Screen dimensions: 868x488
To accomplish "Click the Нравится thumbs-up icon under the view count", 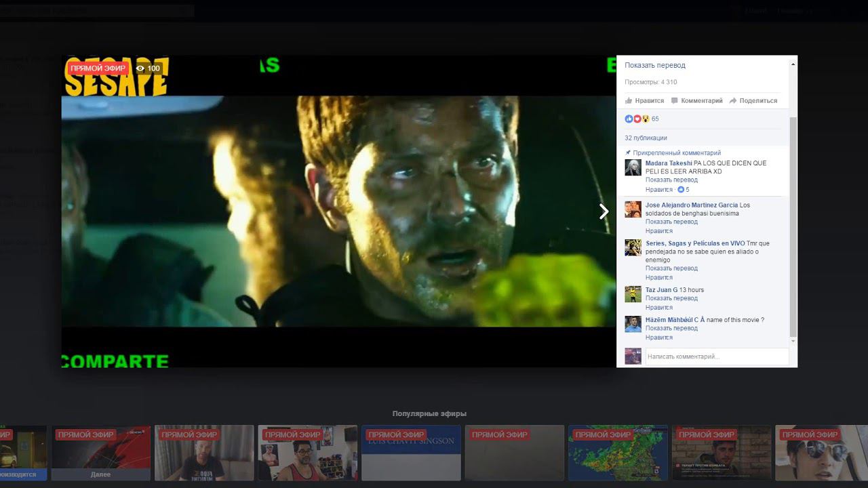I will (629, 100).
